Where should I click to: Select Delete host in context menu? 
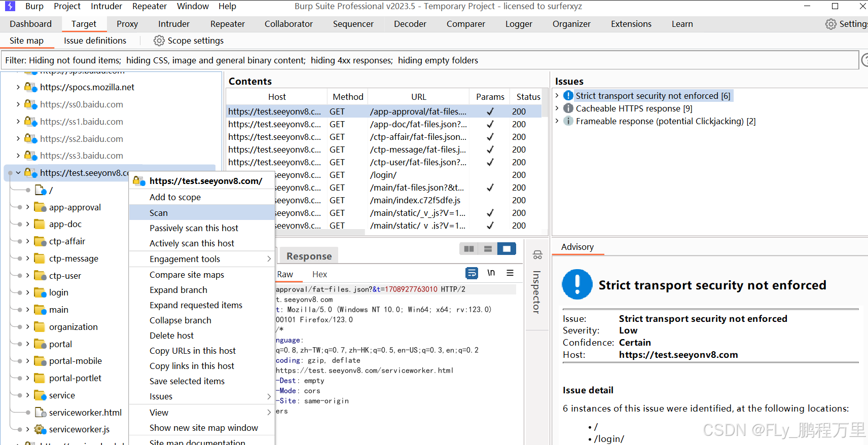click(202, 336)
